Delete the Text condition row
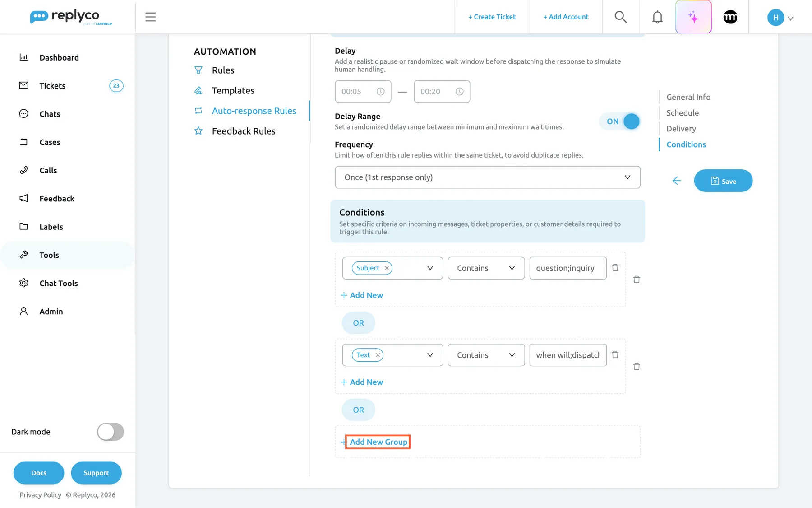This screenshot has height=508, width=812. (615, 354)
